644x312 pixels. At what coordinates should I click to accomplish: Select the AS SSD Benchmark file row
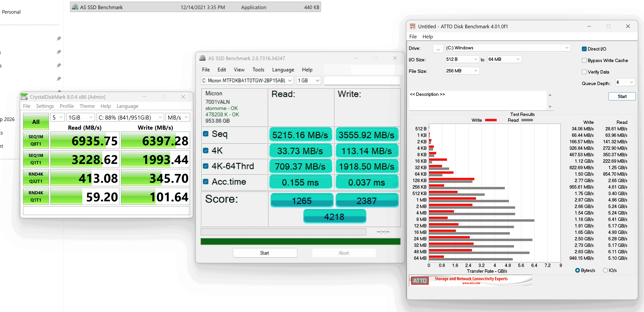coord(196,7)
